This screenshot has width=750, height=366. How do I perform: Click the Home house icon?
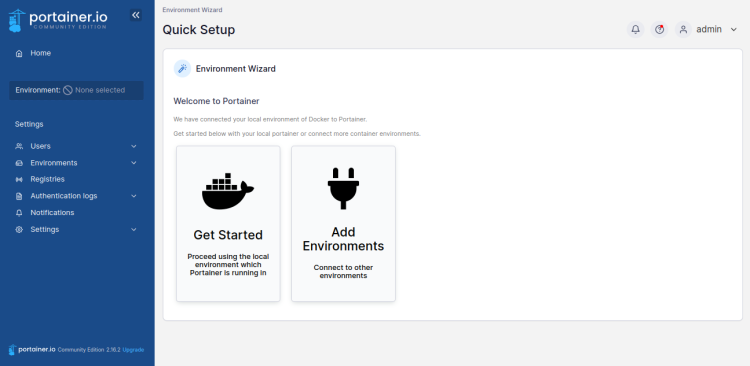[x=19, y=54]
